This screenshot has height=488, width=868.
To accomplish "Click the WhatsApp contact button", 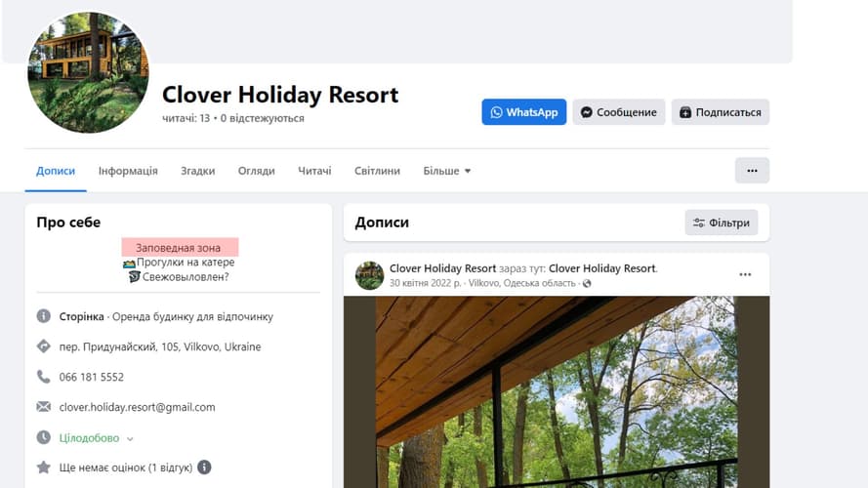I will tap(523, 112).
